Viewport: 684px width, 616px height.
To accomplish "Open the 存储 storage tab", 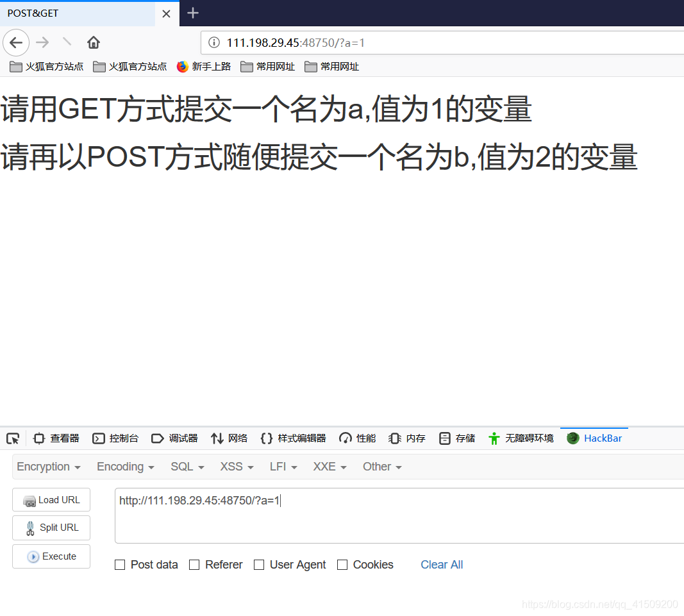I will (x=457, y=438).
